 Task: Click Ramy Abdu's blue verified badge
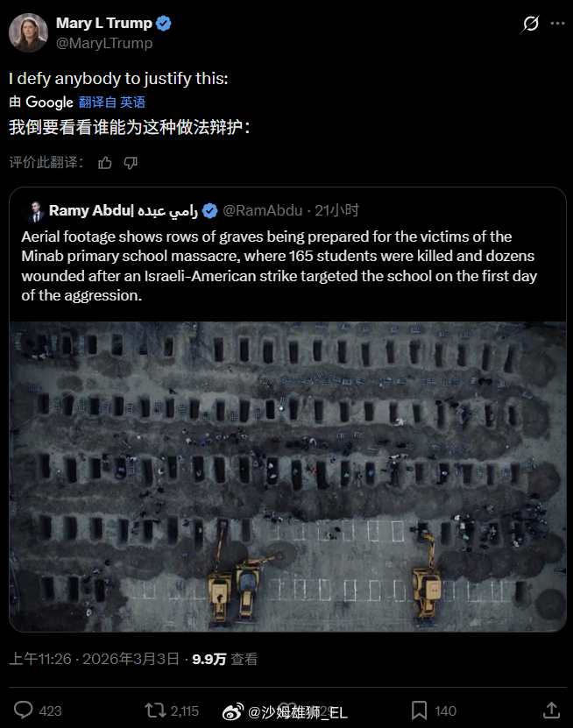click(210, 211)
